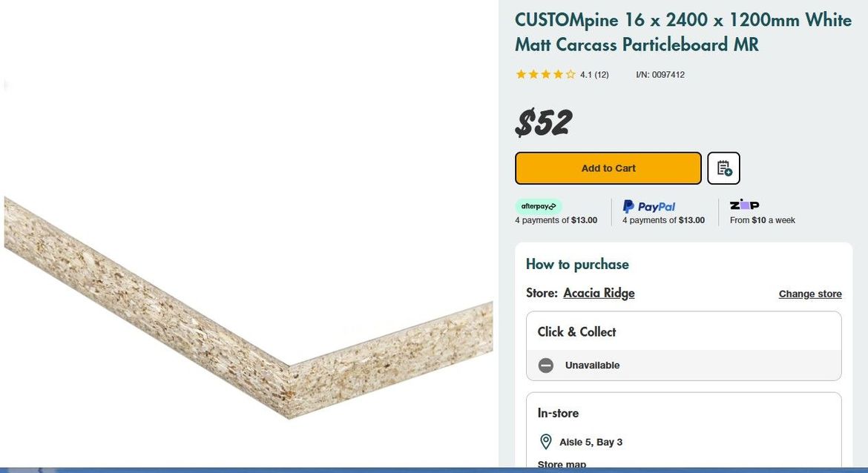Add product to saved list via clipboard icon
This screenshot has height=473, width=868.
tap(723, 168)
